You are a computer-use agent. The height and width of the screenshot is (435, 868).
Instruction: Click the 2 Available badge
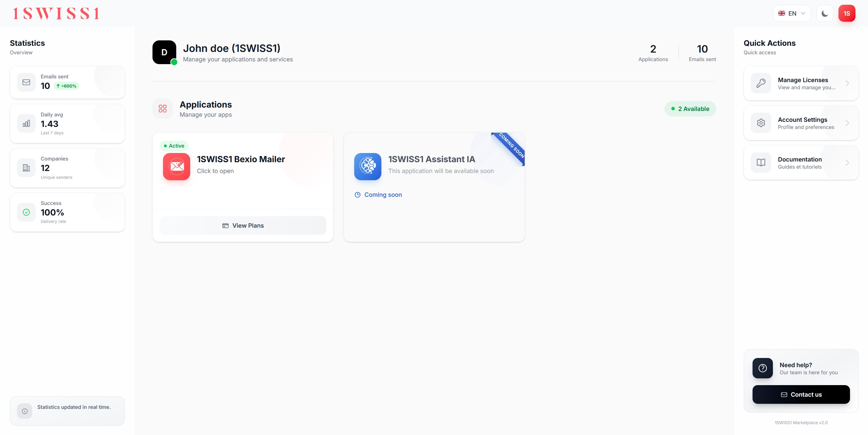[x=690, y=109]
